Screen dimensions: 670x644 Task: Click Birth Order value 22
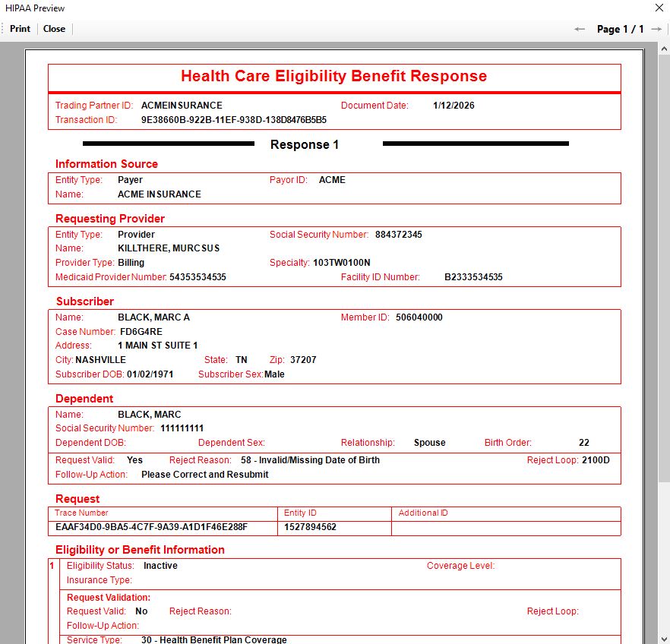point(583,443)
